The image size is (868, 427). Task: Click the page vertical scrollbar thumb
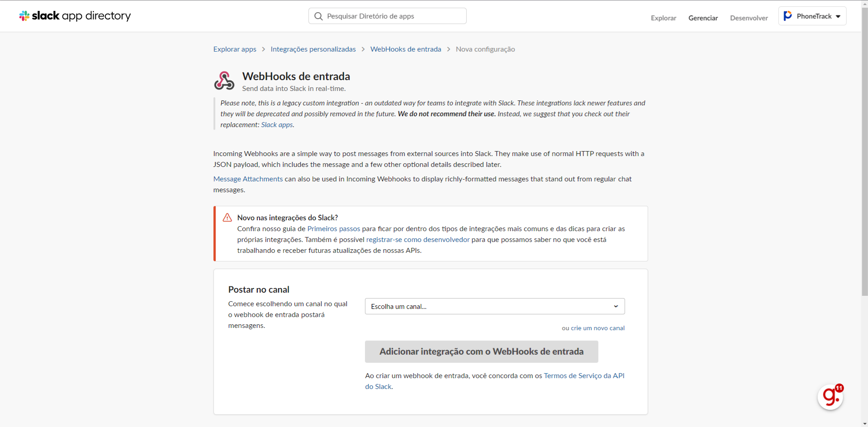864,152
